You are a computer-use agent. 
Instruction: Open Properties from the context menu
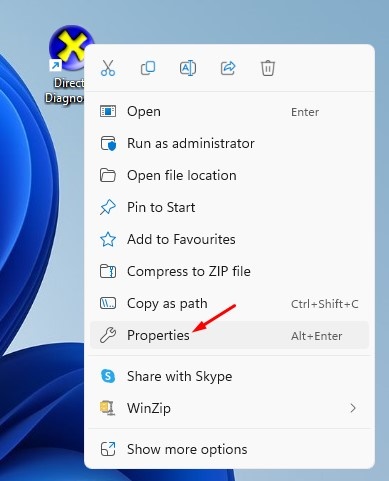click(229, 335)
